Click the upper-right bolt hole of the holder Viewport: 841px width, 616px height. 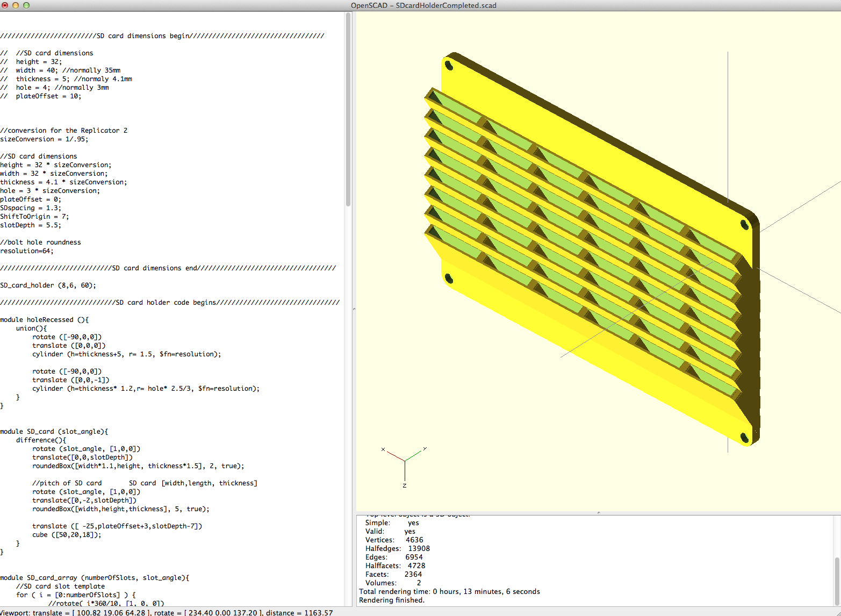click(x=745, y=224)
